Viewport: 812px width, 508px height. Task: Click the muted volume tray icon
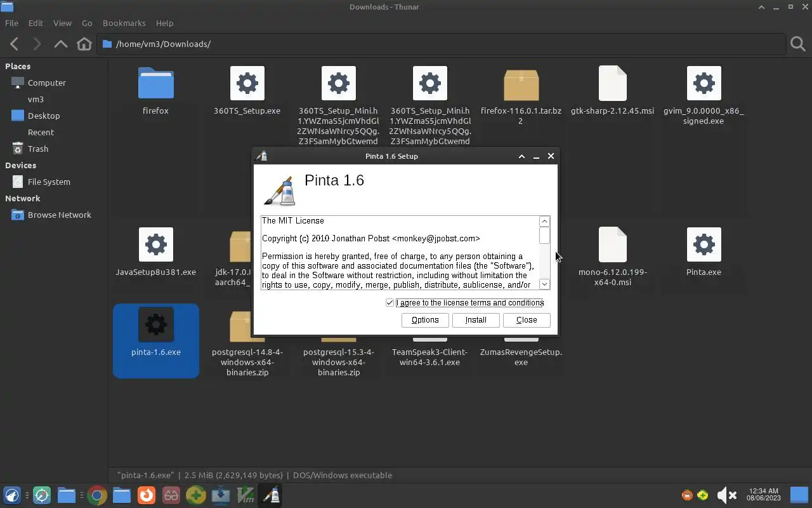coord(726,495)
